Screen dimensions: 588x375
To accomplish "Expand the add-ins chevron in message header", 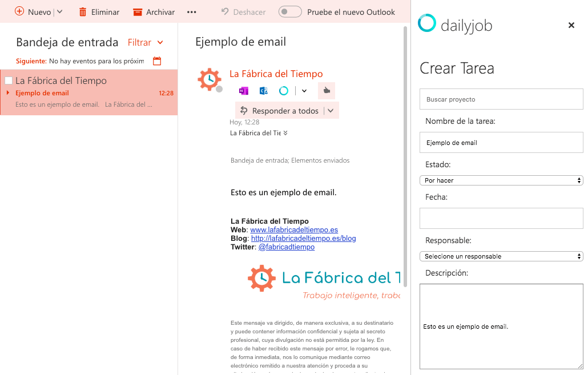I will click(x=304, y=91).
